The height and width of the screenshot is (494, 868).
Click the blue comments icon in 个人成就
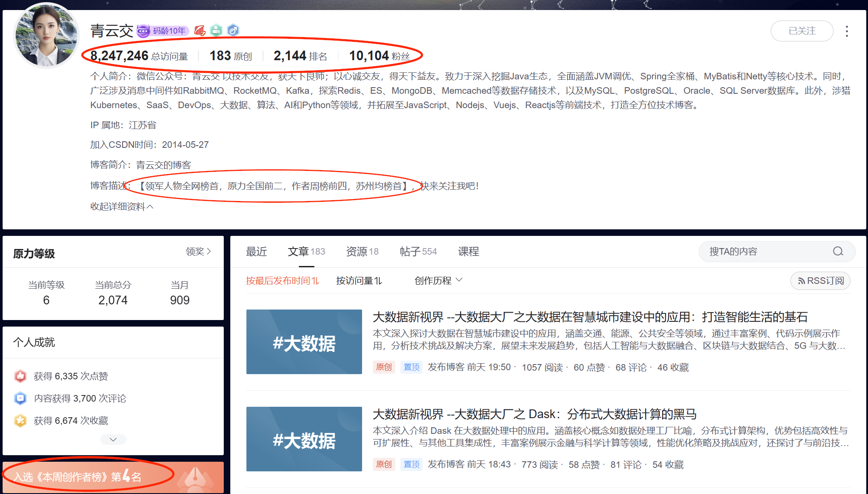click(21, 398)
